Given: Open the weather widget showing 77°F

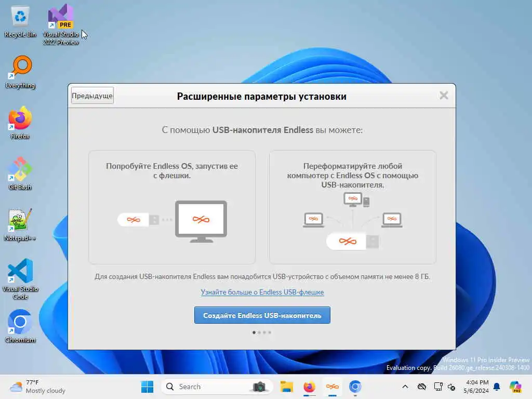Looking at the screenshot, I should click(37, 387).
